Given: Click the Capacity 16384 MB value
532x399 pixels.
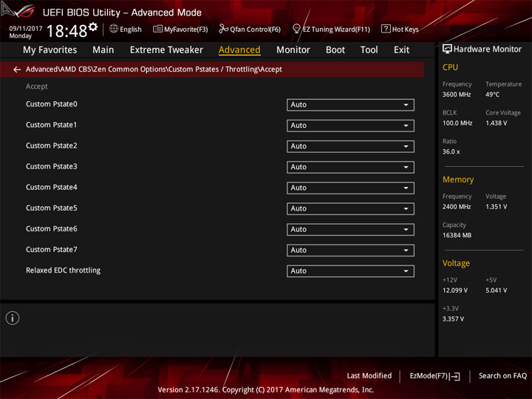Looking at the screenshot, I should [457, 236].
